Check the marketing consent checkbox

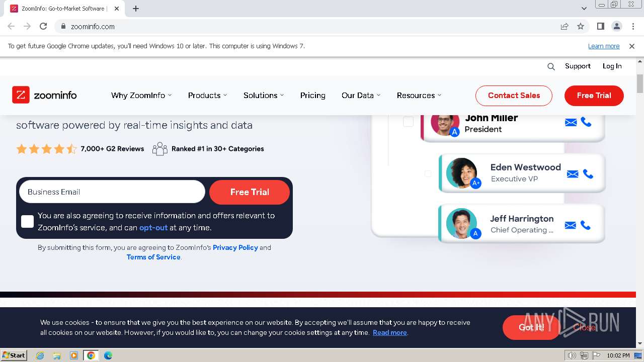[28, 221]
